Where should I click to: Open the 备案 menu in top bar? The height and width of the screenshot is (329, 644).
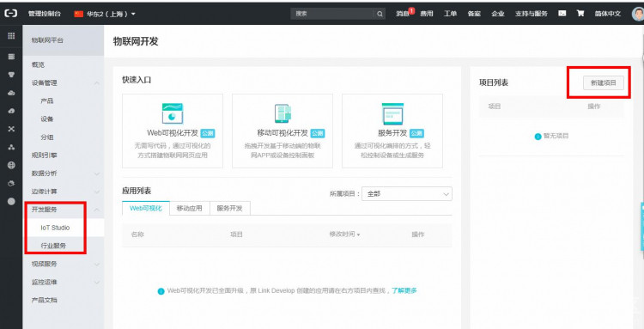[474, 14]
